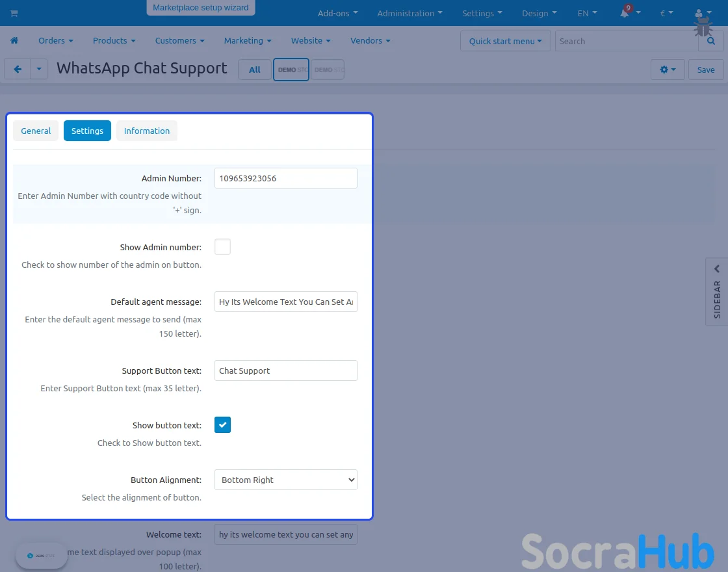The width and height of the screenshot is (728, 572).
Task: Open Customers menu
Action: point(179,40)
